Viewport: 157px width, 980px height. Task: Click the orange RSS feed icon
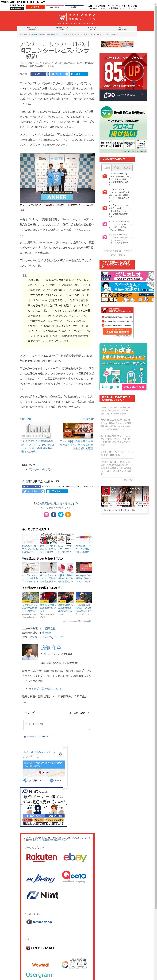68,515
